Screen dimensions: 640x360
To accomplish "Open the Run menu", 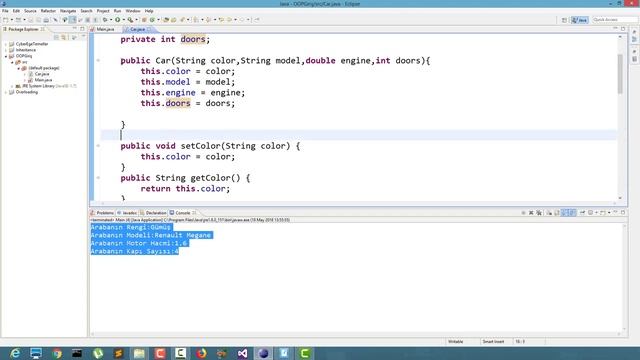I will 117,11.
